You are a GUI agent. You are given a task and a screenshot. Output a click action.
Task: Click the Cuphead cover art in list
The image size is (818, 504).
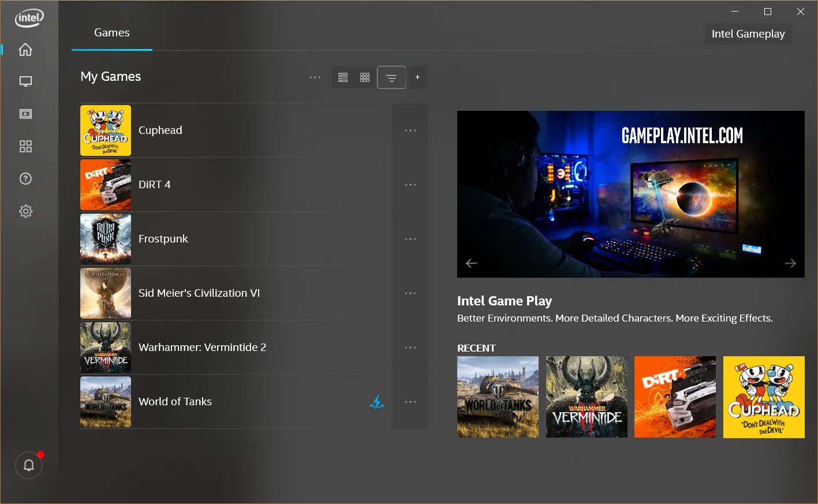[x=106, y=130]
